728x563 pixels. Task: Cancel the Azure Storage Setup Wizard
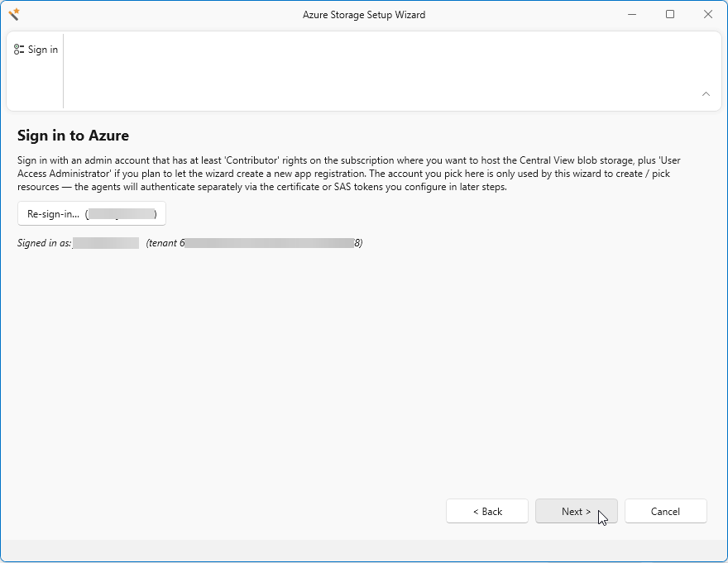coord(665,511)
